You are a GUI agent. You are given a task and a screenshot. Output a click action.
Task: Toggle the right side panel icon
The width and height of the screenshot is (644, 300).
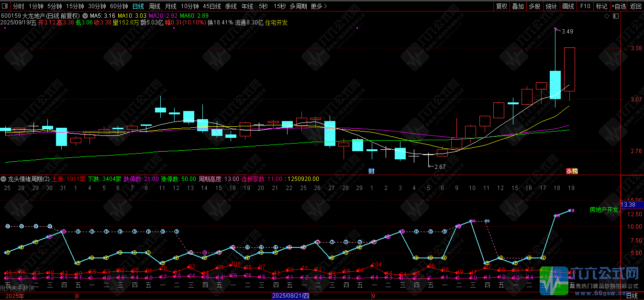[x=616, y=16]
